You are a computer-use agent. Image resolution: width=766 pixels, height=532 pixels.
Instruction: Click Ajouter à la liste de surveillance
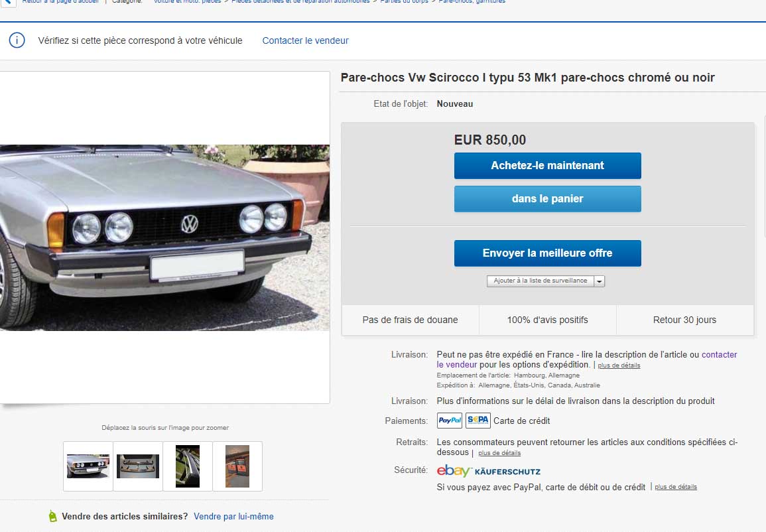pyautogui.click(x=541, y=281)
